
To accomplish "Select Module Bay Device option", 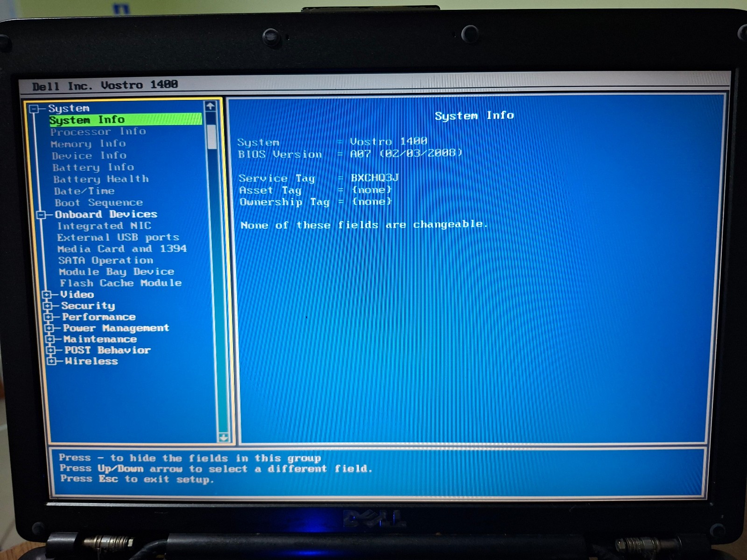I will pyautogui.click(x=117, y=272).
